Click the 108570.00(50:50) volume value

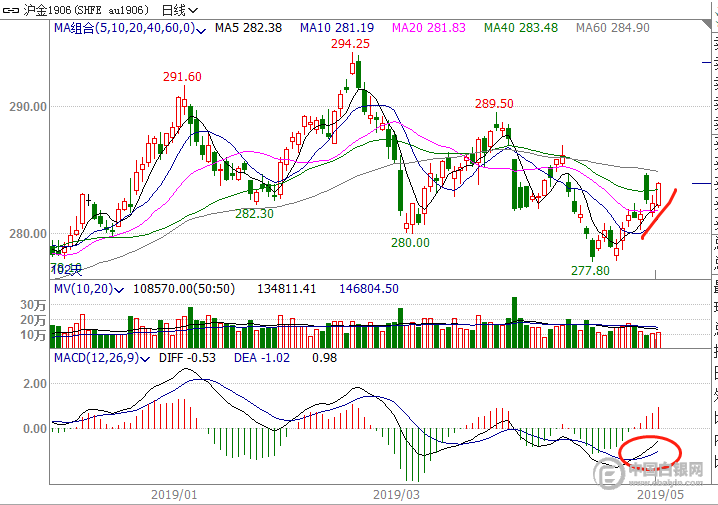184,289
